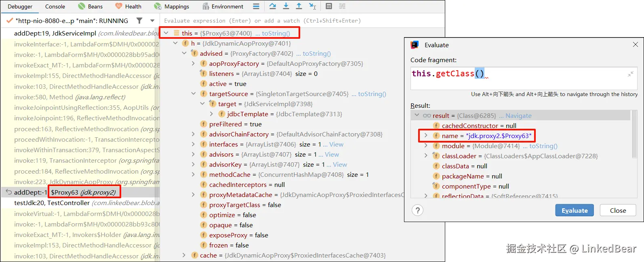The width and height of the screenshot is (644, 262).
Task: Click View link for interfaces list
Action: (336, 144)
